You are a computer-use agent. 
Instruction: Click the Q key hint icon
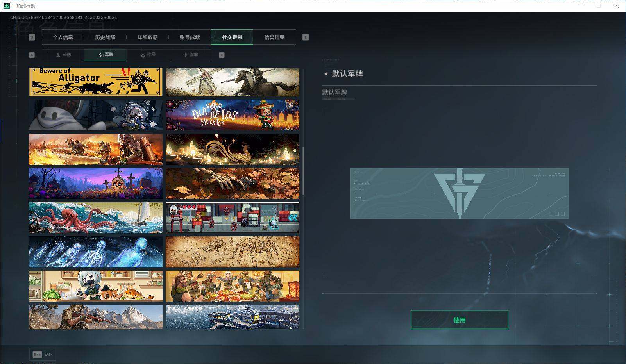[32, 37]
